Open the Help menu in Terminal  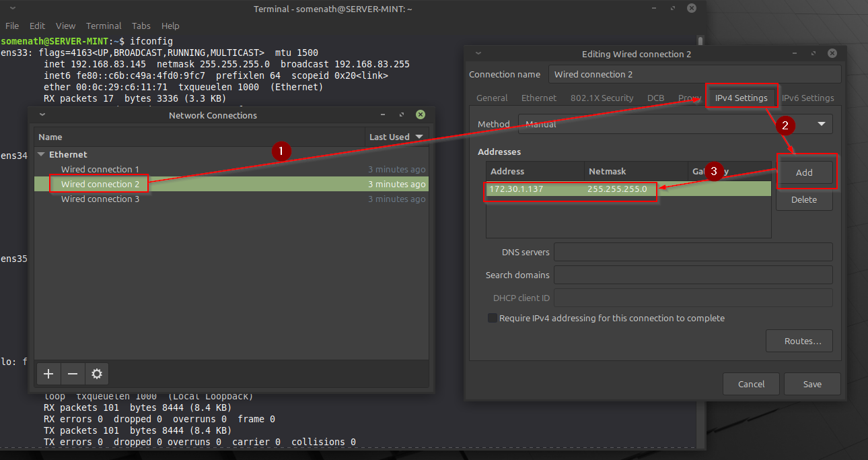click(170, 26)
